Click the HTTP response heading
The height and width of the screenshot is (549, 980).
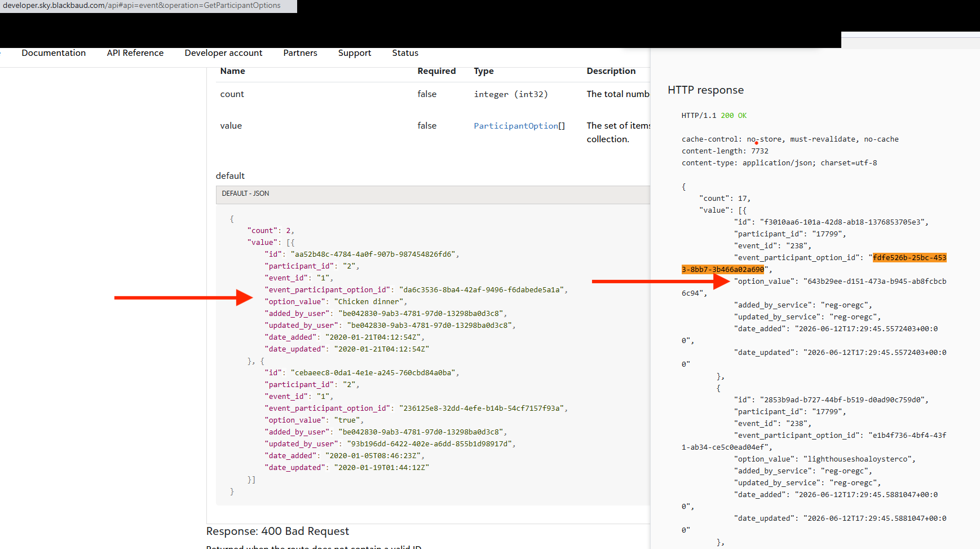point(705,90)
